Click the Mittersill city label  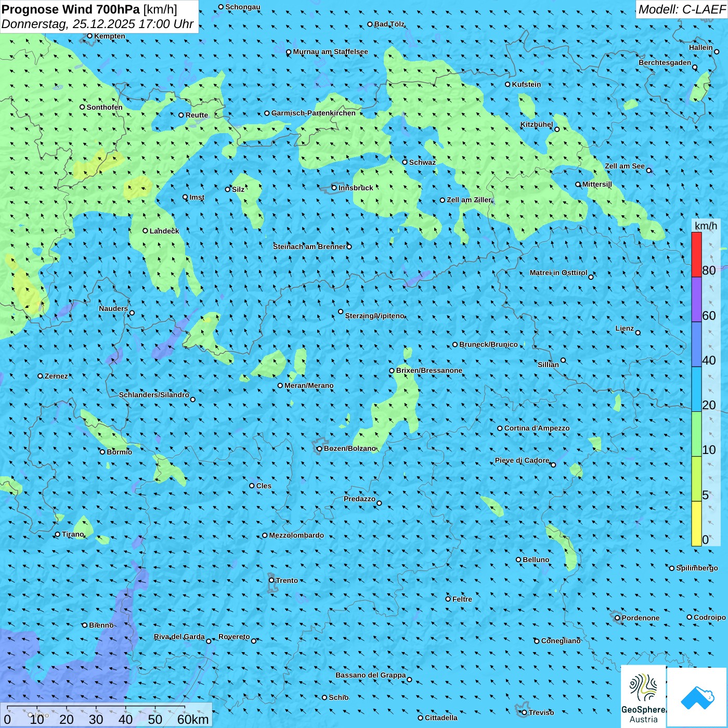[x=597, y=184]
